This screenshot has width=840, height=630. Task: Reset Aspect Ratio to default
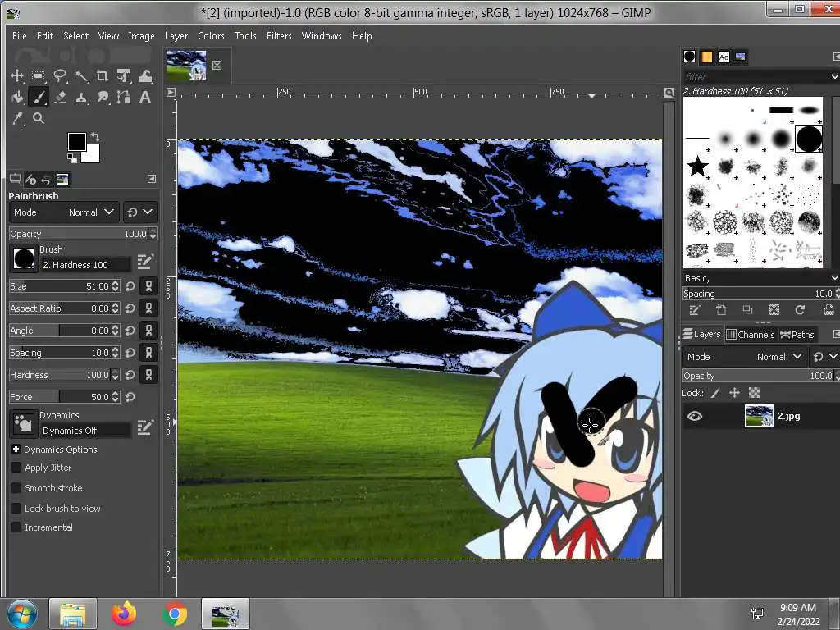(130, 308)
